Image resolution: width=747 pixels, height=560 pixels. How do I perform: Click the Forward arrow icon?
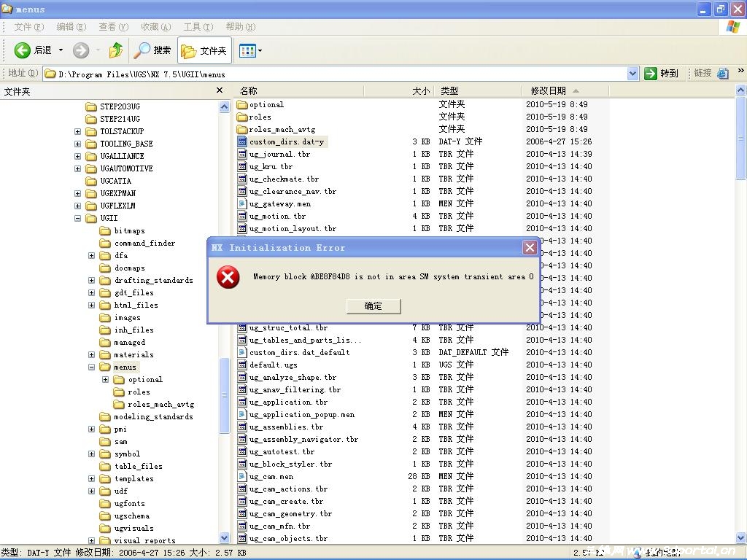click(81, 50)
